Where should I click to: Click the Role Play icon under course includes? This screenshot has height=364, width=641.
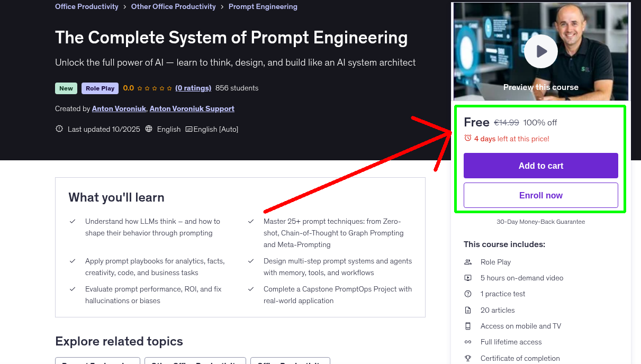468,261
